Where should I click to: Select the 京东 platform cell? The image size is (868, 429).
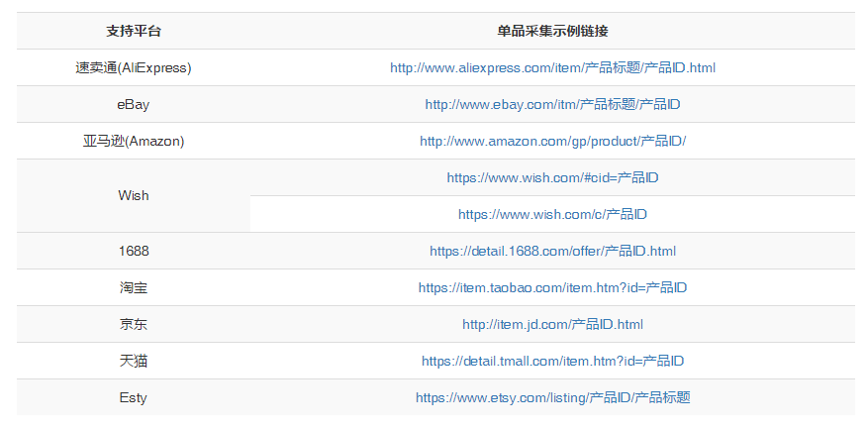tap(134, 324)
